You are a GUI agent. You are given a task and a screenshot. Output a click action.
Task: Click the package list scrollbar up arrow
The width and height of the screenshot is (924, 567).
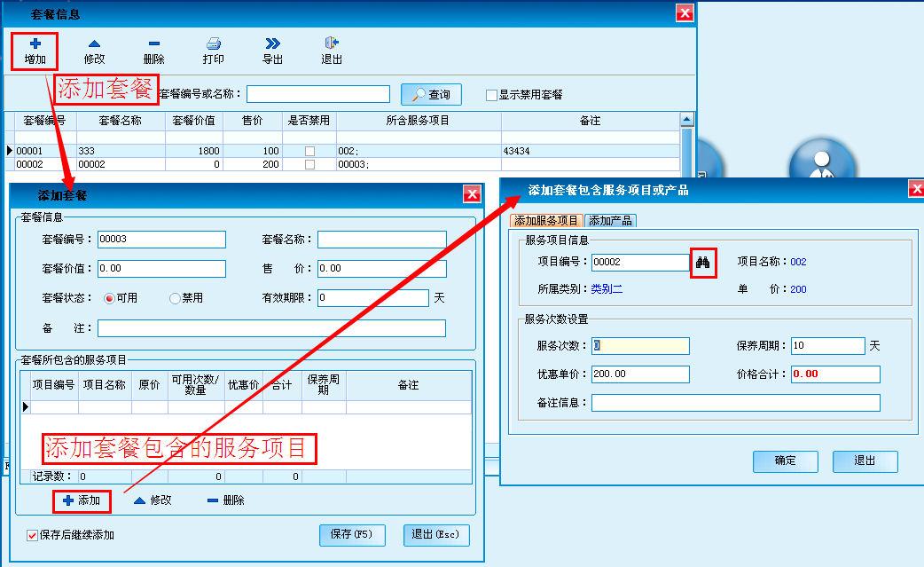(x=686, y=119)
